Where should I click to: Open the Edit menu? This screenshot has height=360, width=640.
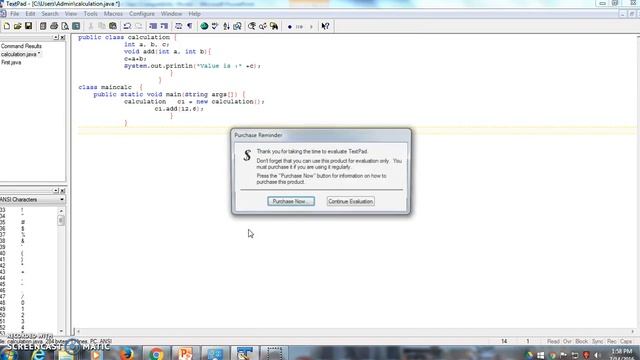click(30, 13)
